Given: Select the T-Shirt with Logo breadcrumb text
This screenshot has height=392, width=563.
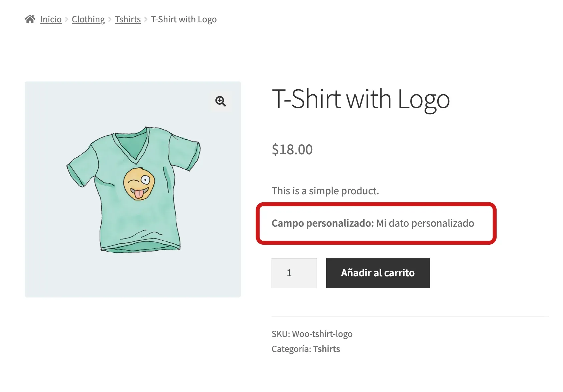Looking at the screenshot, I should (184, 19).
